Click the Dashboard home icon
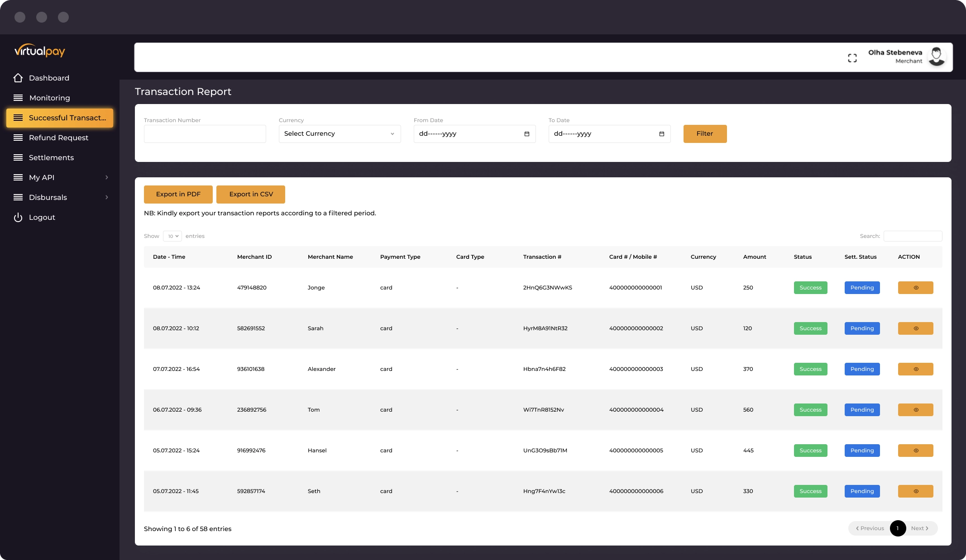 [x=18, y=78]
